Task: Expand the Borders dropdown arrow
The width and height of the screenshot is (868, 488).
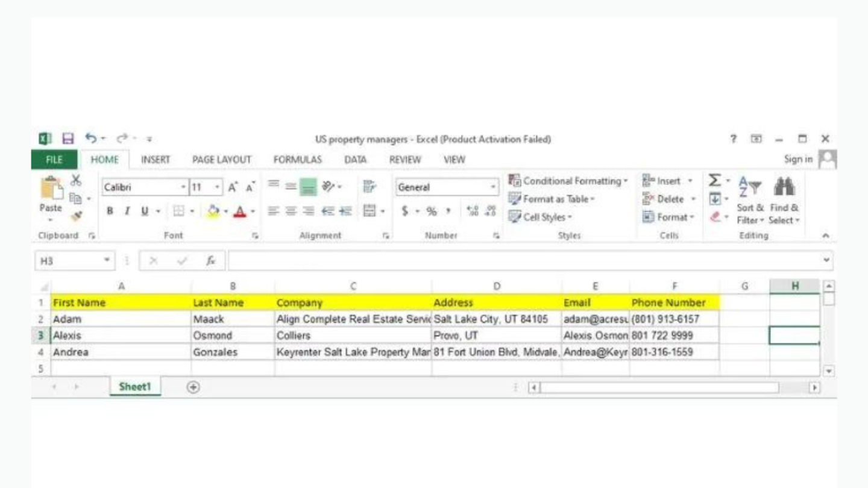Action: click(192, 211)
